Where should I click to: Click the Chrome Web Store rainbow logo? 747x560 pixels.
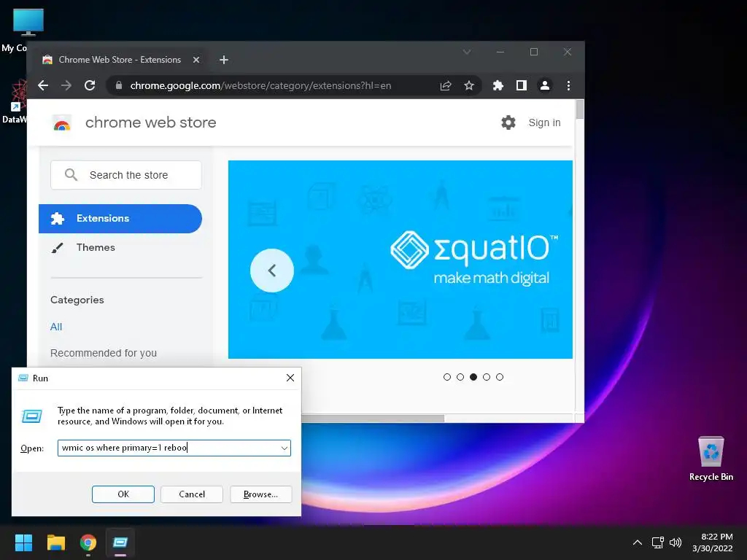tap(62, 123)
